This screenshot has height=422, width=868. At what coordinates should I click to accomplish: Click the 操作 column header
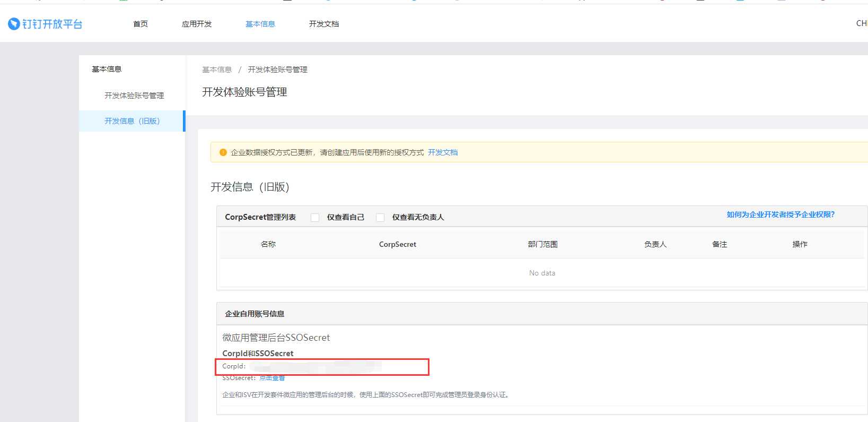point(800,244)
